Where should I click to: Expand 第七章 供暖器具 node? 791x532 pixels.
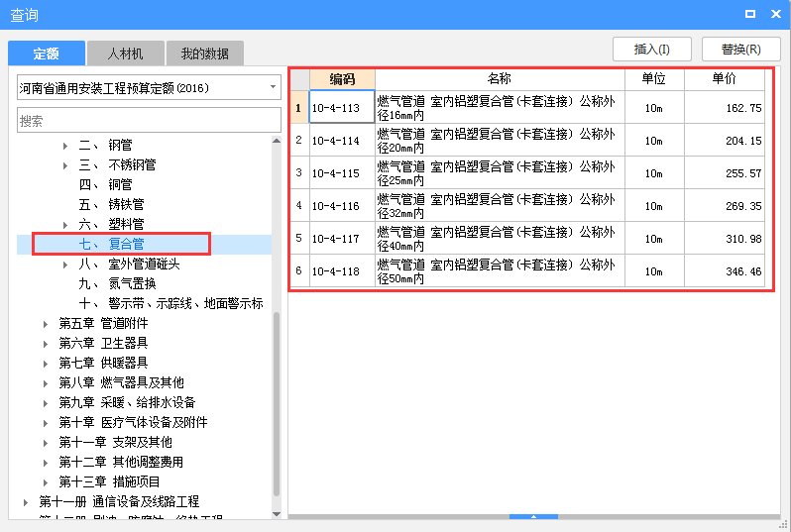(46, 363)
